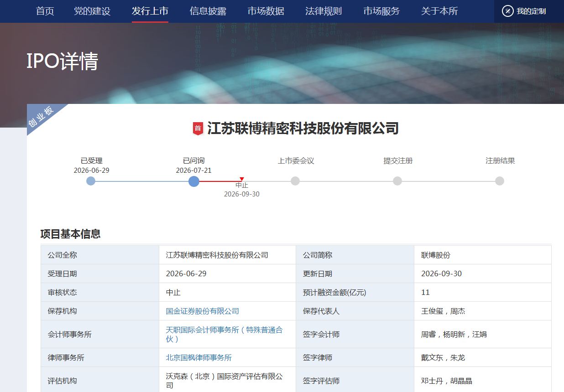
Task: Click the 沃克森（北京）国际资产评估有限公司 cell
Action: pyautogui.click(x=227, y=381)
